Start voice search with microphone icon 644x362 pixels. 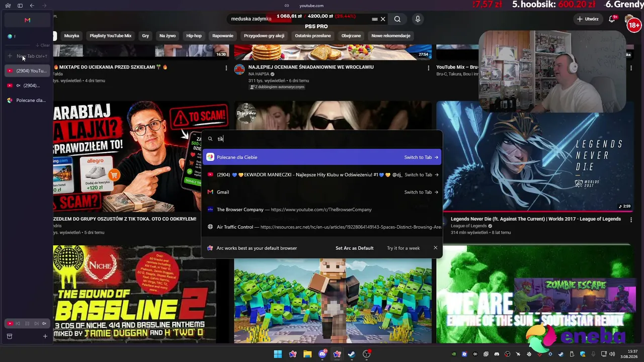pos(418,19)
